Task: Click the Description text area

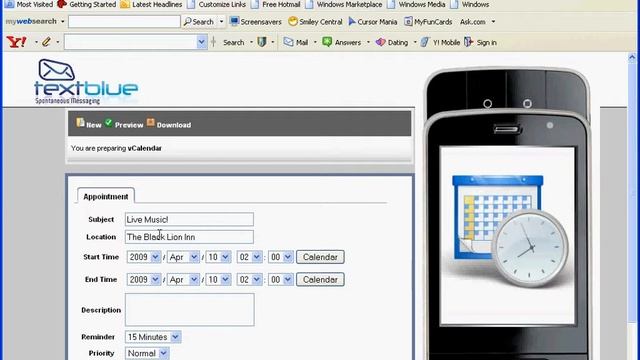Action: [189, 309]
